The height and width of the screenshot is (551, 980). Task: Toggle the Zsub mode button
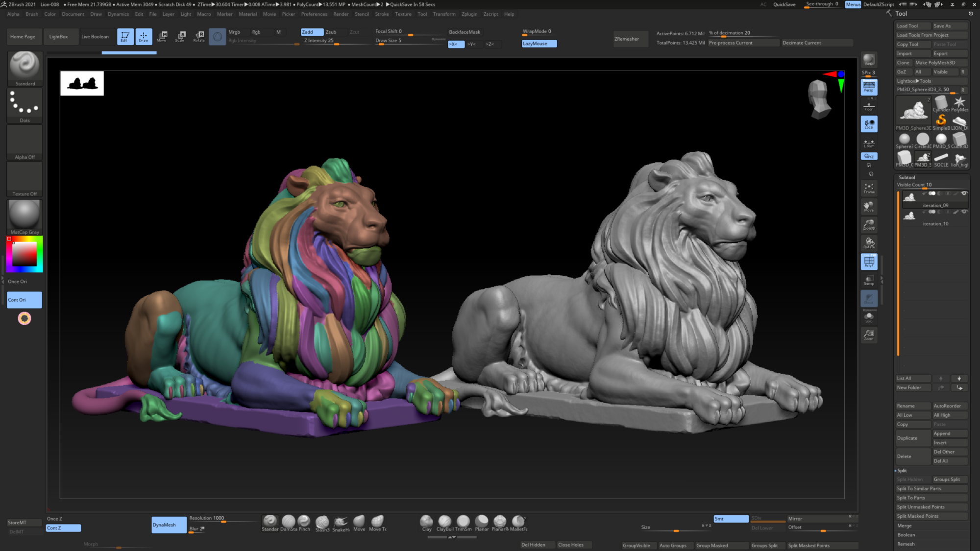(331, 32)
